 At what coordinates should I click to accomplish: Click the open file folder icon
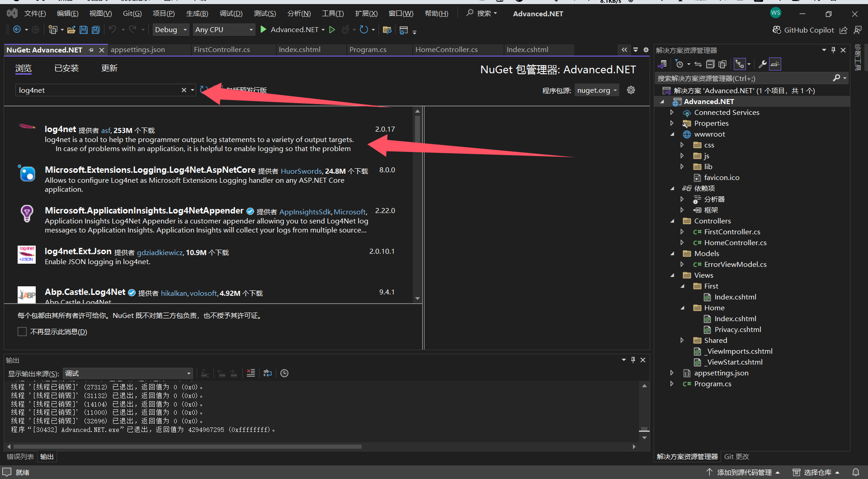pyautogui.click(x=71, y=30)
